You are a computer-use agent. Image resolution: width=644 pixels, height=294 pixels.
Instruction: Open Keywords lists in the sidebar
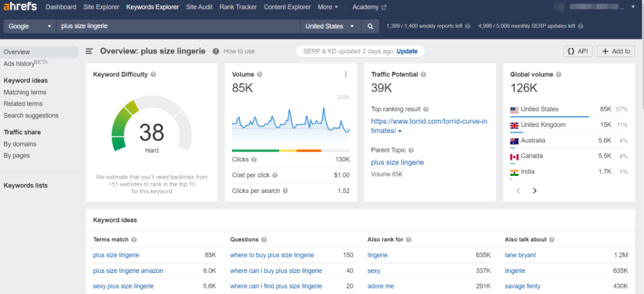(25, 185)
